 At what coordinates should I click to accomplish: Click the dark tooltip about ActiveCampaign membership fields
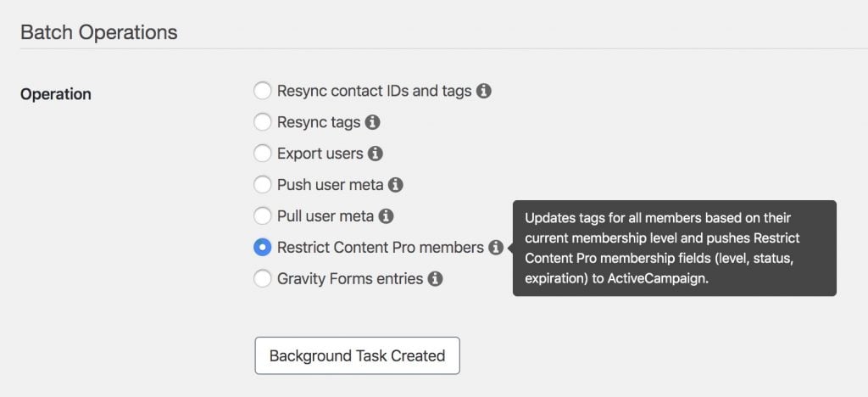coord(674,248)
